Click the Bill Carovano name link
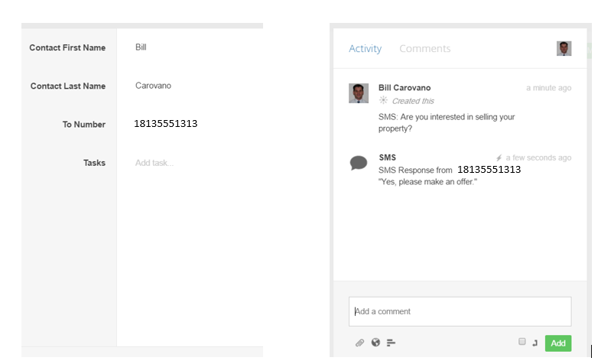Screen dimensions: 598x364 (x=405, y=88)
